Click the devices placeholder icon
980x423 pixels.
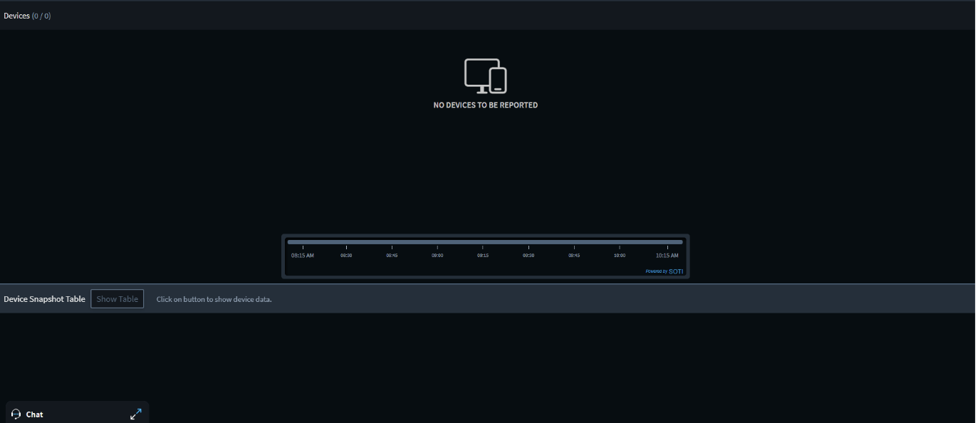tap(485, 75)
